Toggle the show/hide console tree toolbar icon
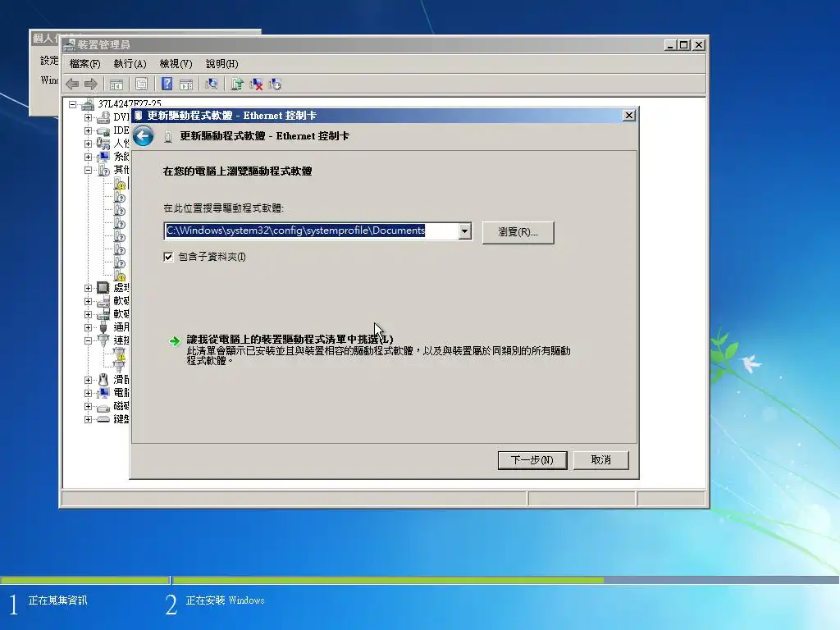Screen dimensions: 840x630 click(x=116, y=84)
